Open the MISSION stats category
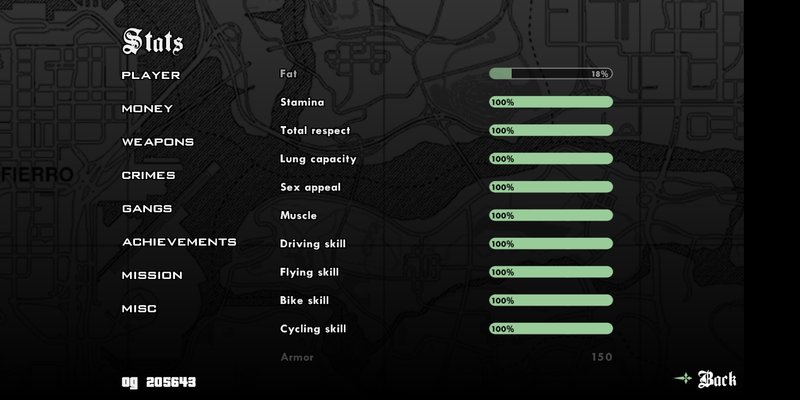The width and height of the screenshot is (800, 400). click(152, 275)
